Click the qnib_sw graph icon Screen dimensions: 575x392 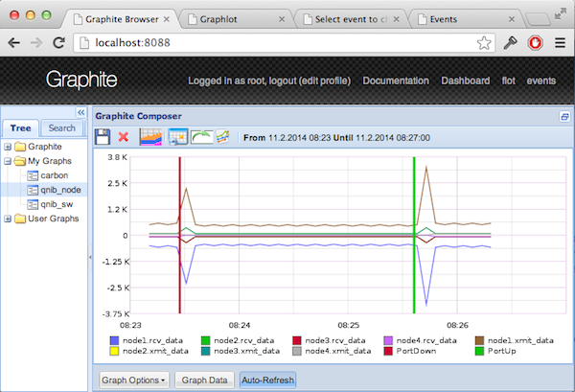(x=33, y=204)
